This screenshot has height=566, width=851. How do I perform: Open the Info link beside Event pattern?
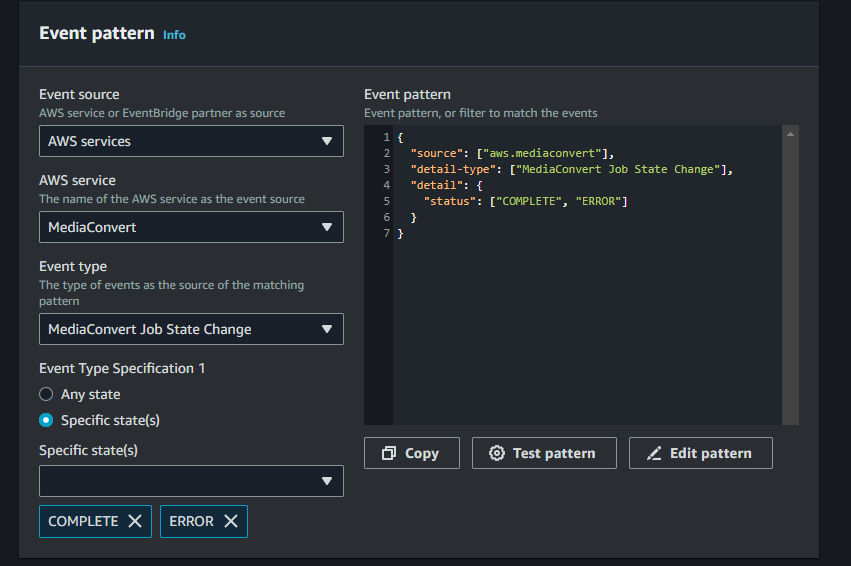174,35
